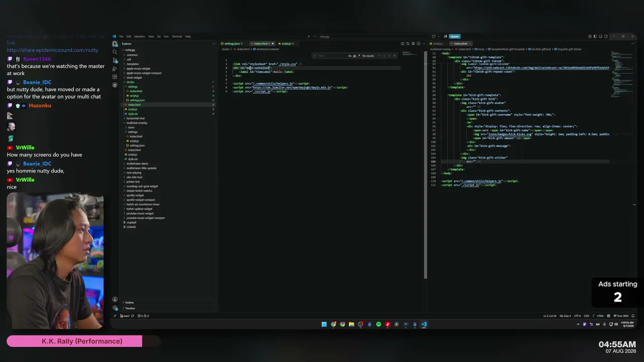
Task: Go to next match in find widget
Action: tap(384, 56)
